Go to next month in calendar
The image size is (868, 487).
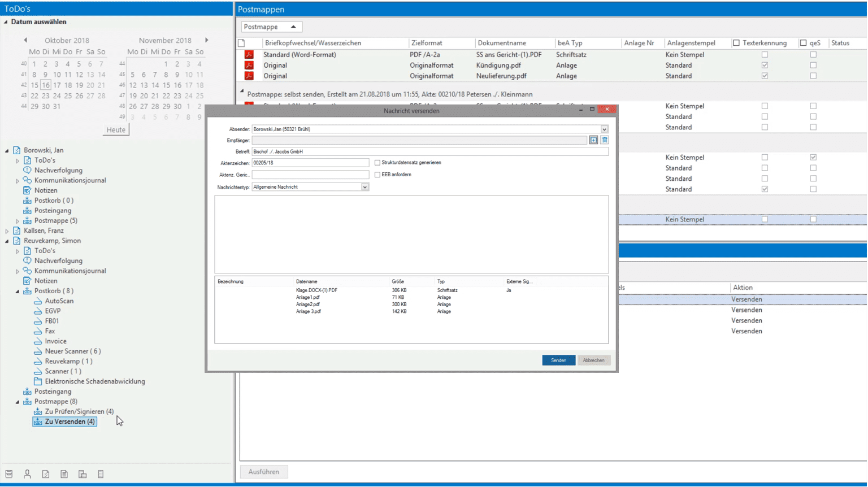(207, 40)
